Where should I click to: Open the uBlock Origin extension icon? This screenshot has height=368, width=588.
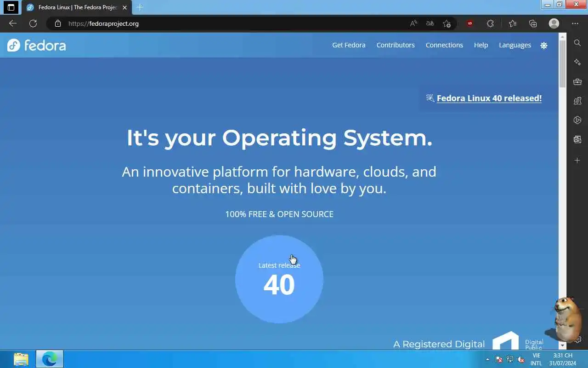(x=469, y=23)
